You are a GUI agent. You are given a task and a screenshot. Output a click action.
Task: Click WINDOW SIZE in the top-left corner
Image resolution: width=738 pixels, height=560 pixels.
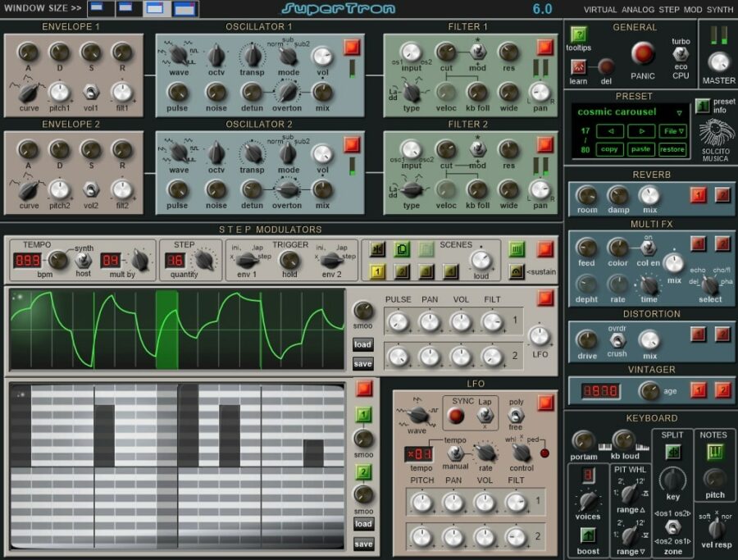(42, 8)
